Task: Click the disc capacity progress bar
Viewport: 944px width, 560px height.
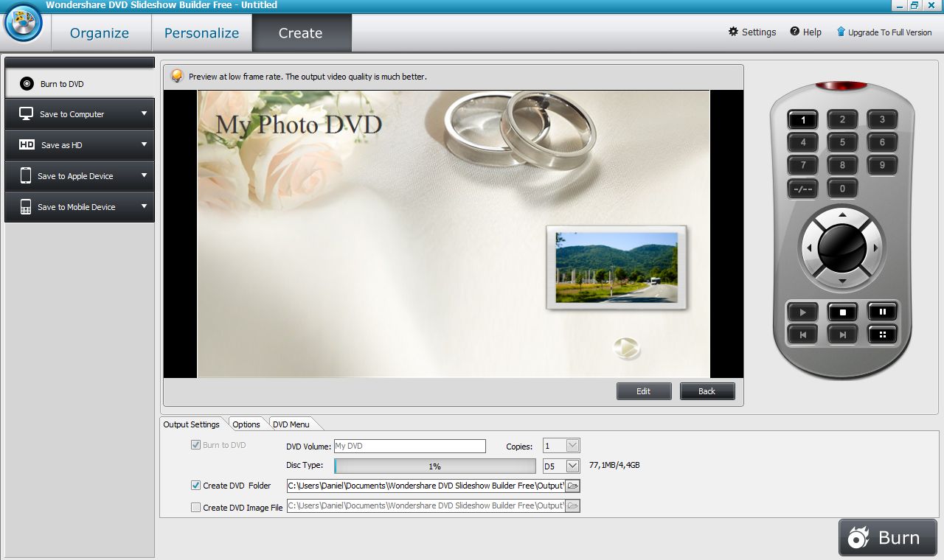Action: pos(435,466)
